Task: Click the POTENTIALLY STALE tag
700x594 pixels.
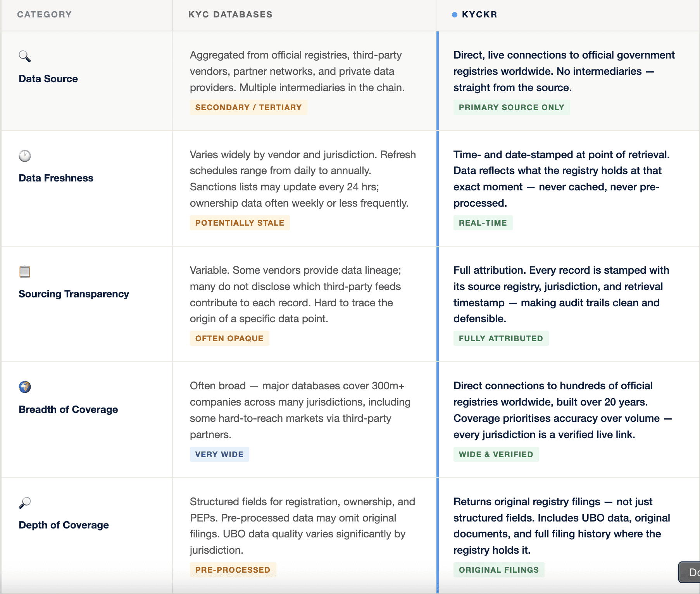Action: (x=240, y=223)
